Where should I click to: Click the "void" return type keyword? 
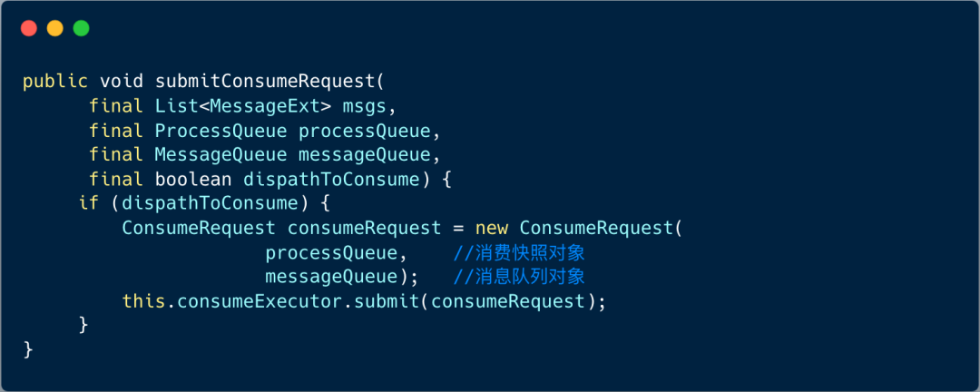pyautogui.click(x=122, y=81)
